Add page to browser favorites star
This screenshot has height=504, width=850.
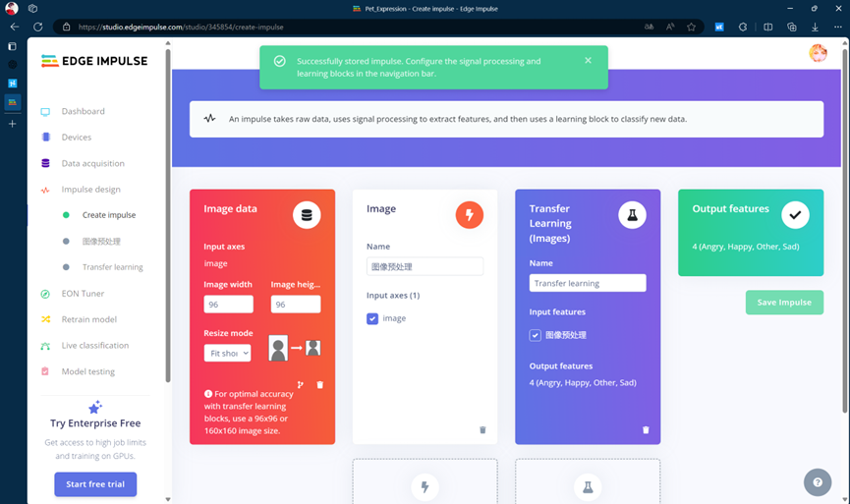tap(691, 27)
